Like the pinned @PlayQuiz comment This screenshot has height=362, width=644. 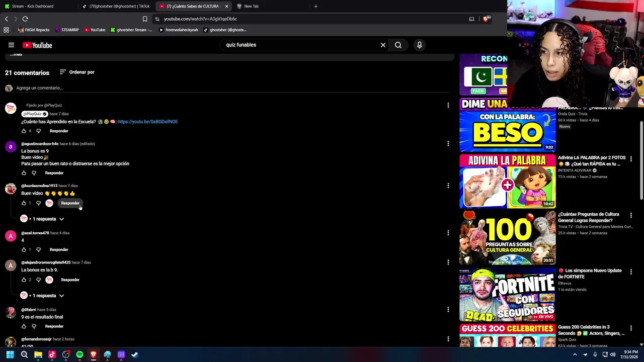click(x=24, y=131)
